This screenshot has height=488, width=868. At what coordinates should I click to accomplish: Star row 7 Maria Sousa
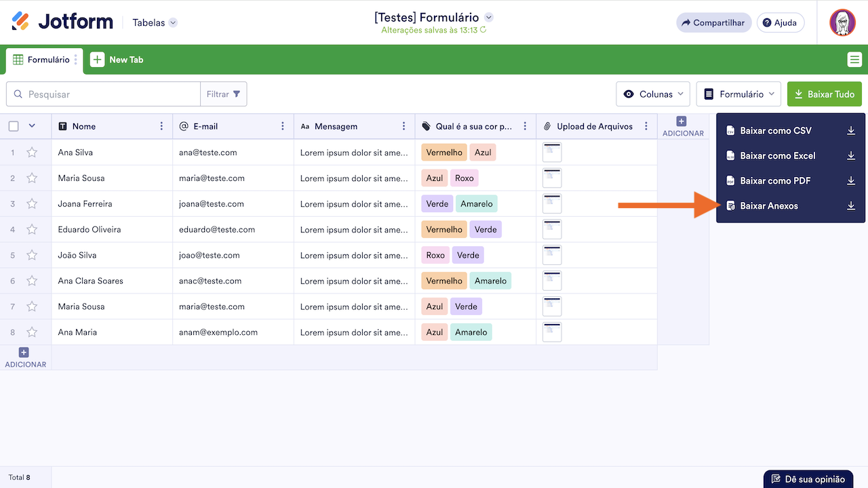pyautogui.click(x=32, y=306)
